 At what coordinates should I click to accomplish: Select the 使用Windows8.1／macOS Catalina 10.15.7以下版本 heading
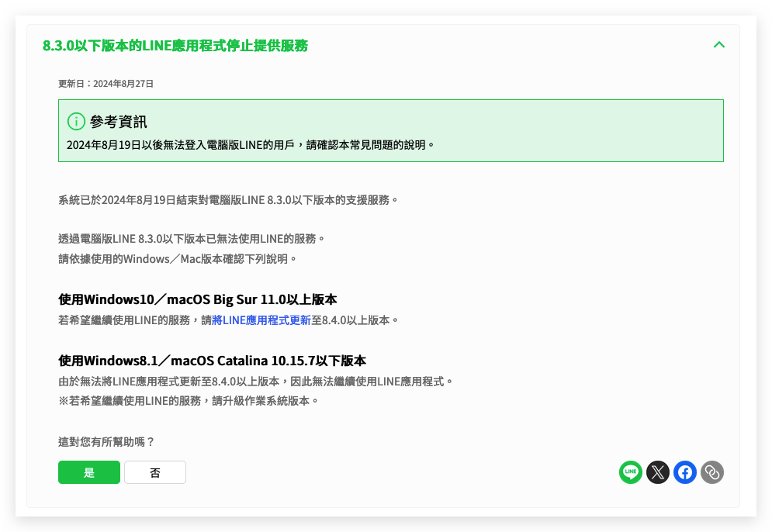[212, 361]
